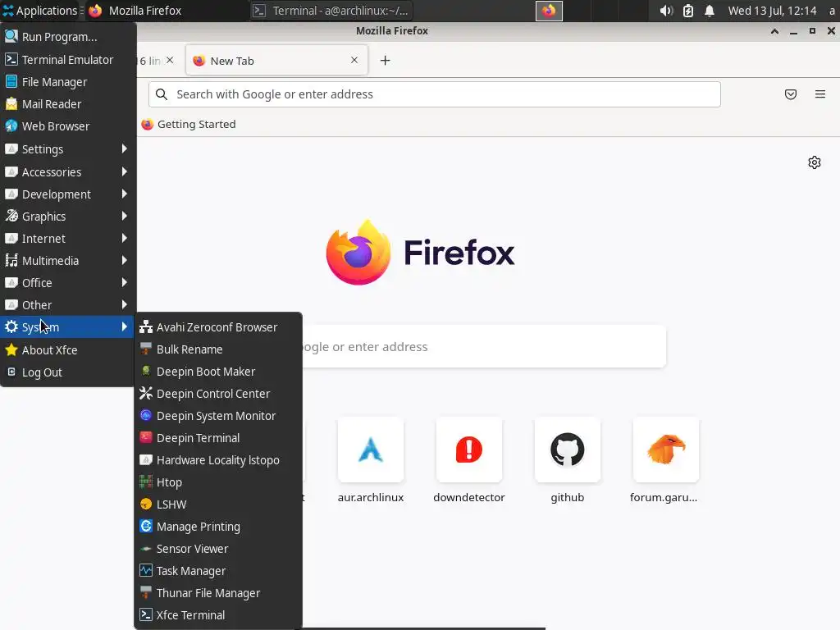Expand the Settings submenu arrow
840x630 pixels.
pos(125,149)
